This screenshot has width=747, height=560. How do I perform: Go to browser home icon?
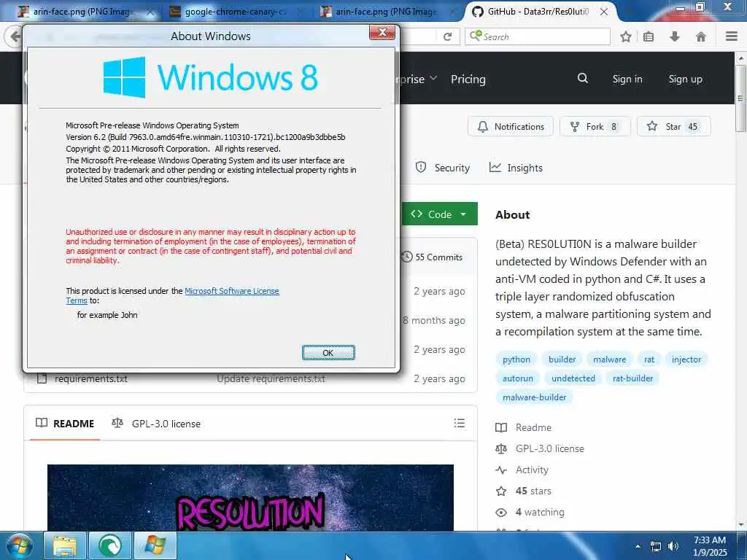(701, 36)
